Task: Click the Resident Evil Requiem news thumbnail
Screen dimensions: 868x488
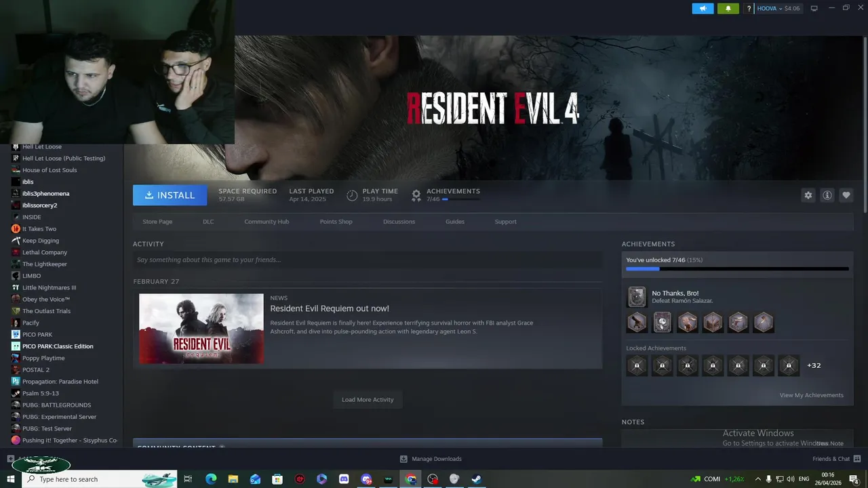Action: (201, 329)
